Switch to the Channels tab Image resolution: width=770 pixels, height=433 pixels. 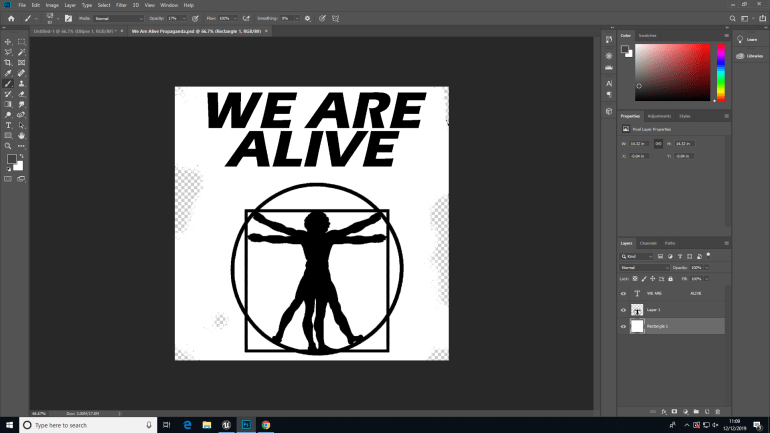648,243
